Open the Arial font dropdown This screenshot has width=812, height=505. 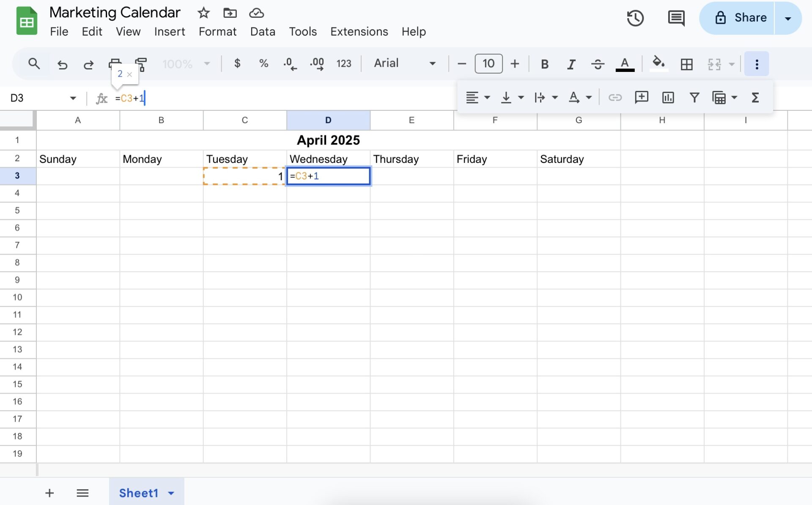tap(404, 63)
